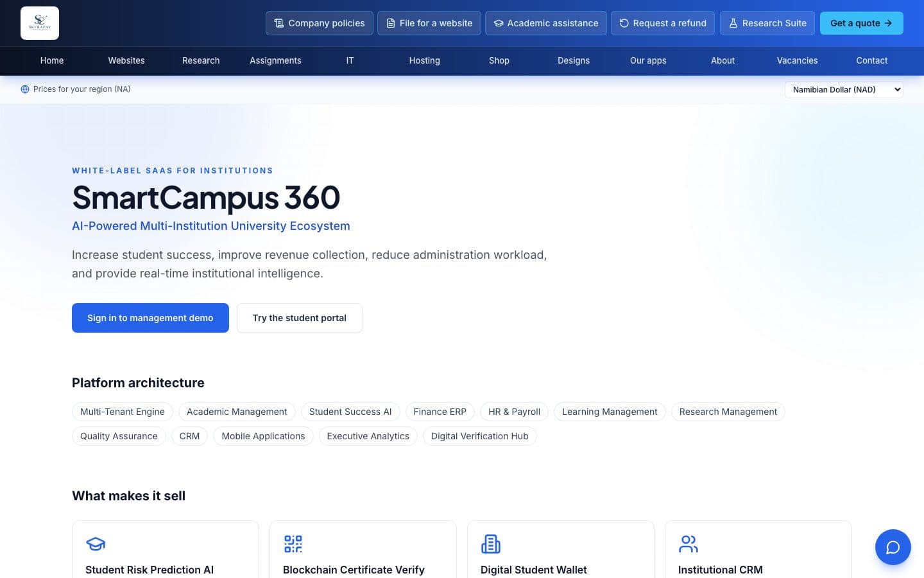
Task: Open Designs in navigation
Action: pos(574,60)
